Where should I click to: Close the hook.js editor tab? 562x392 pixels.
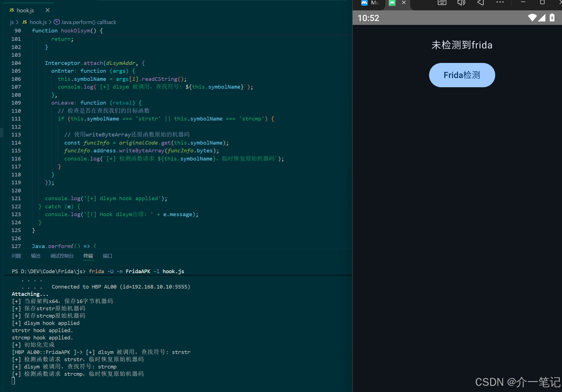tap(48, 10)
